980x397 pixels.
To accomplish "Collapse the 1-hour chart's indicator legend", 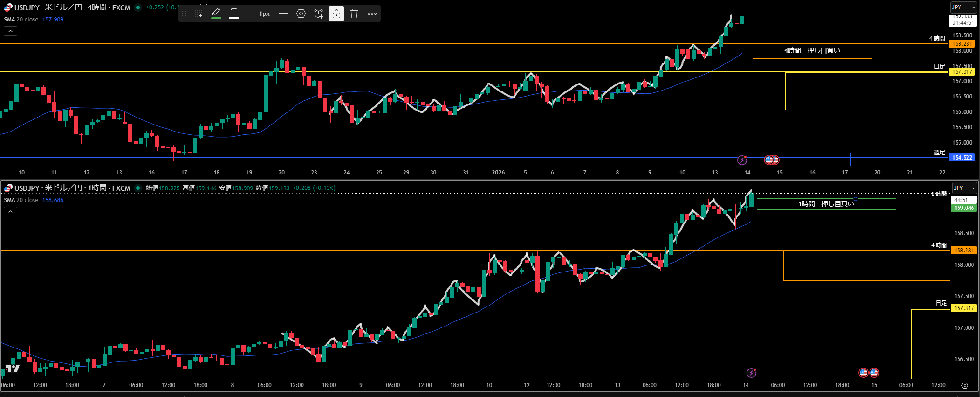I will tap(10, 212).
